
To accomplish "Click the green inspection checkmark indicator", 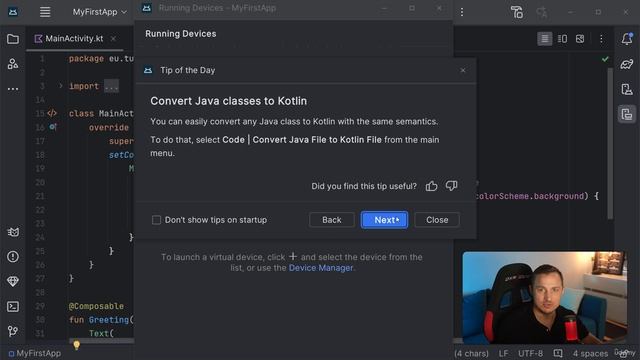I will coord(605,59).
